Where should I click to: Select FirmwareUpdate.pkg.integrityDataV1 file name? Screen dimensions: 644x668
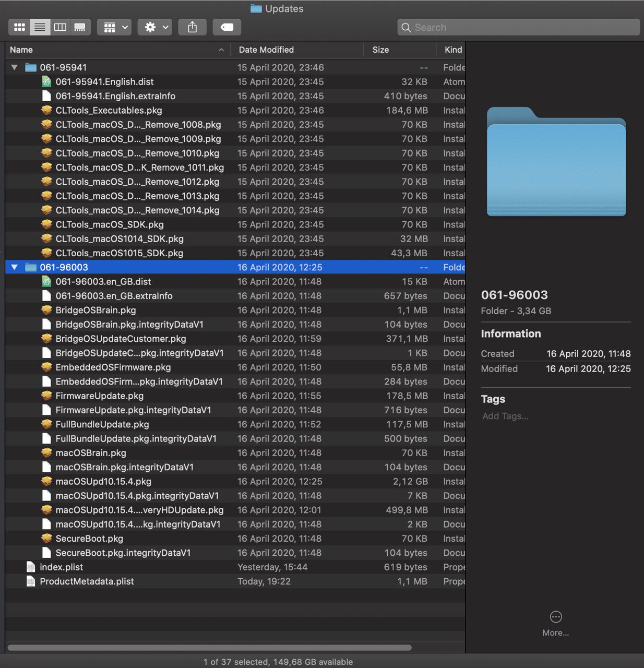[x=133, y=410]
